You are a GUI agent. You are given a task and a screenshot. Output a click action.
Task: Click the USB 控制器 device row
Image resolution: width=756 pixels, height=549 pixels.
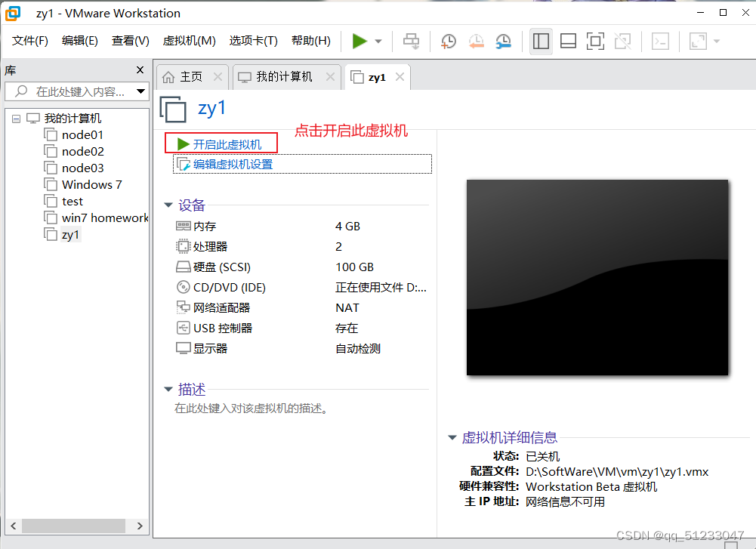coord(302,328)
